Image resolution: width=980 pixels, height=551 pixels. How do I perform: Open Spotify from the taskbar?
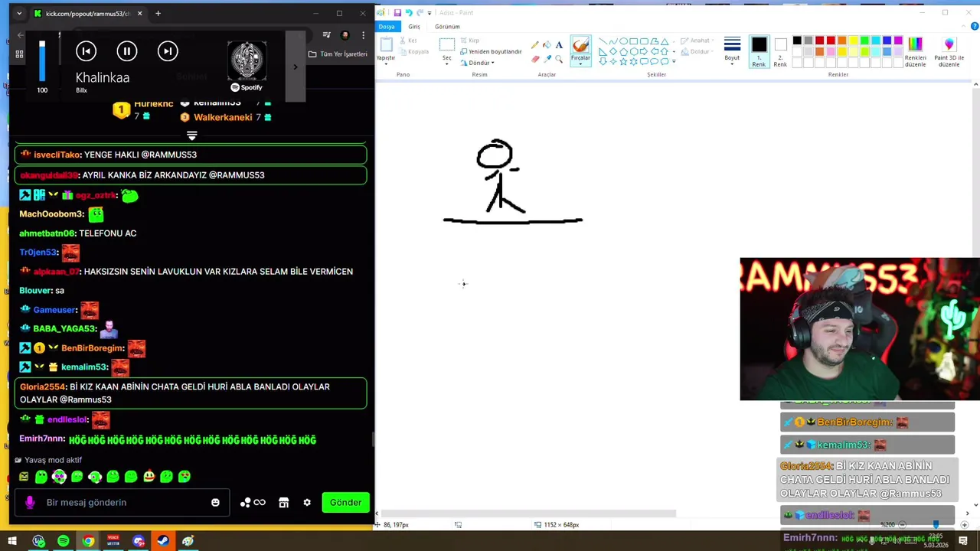click(x=64, y=541)
